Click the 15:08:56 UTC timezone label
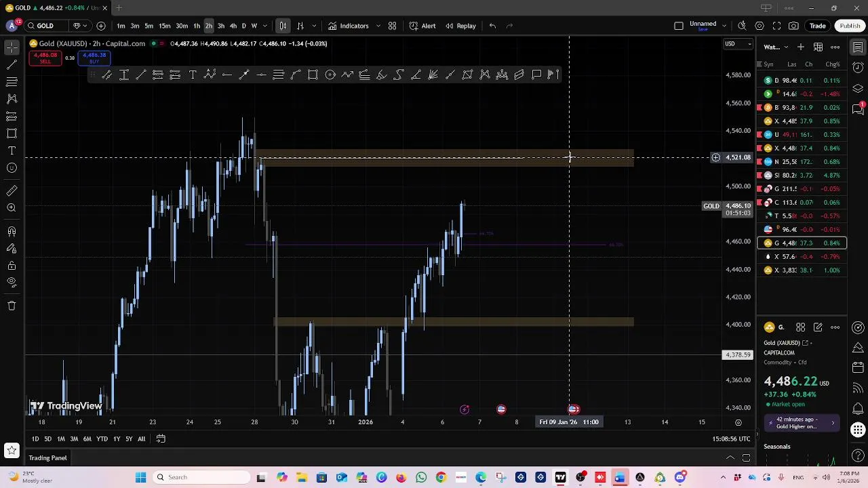Screen dimensions: 868x488 pyautogui.click(x=731, y=439)
